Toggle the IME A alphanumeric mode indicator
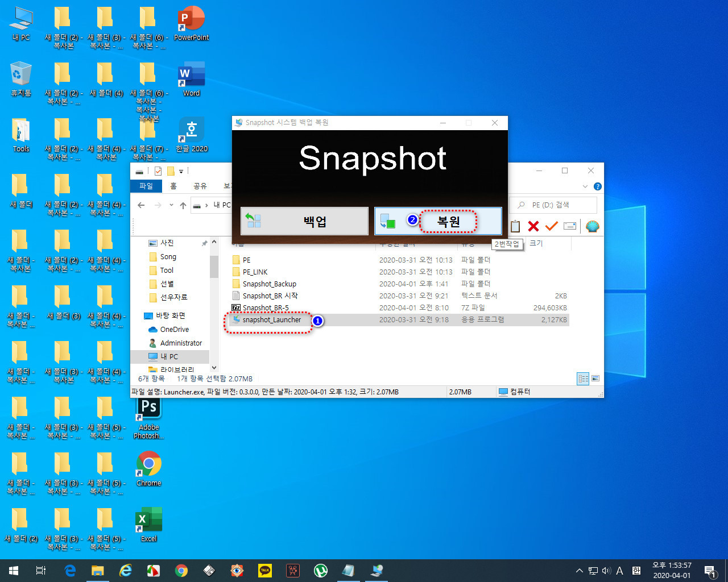 [x=620, y=571]
